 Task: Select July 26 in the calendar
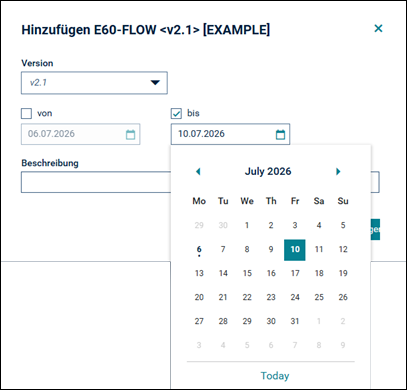pos(343,297)
